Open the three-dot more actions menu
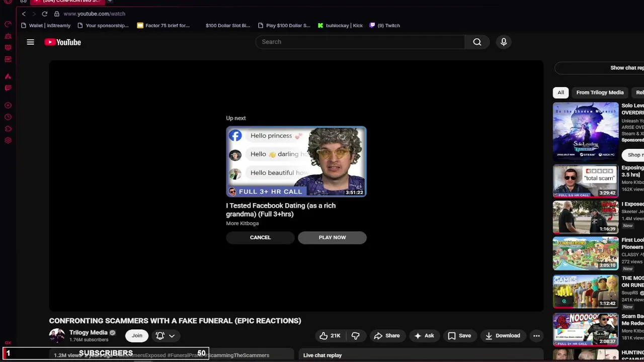Viewport: 644px width, 362px height. (x=536, y=336)
